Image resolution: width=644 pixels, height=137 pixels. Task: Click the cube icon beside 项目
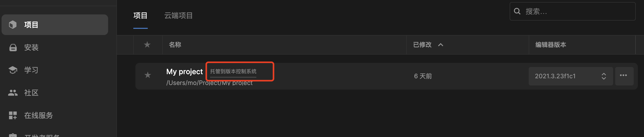pos(13,25)
